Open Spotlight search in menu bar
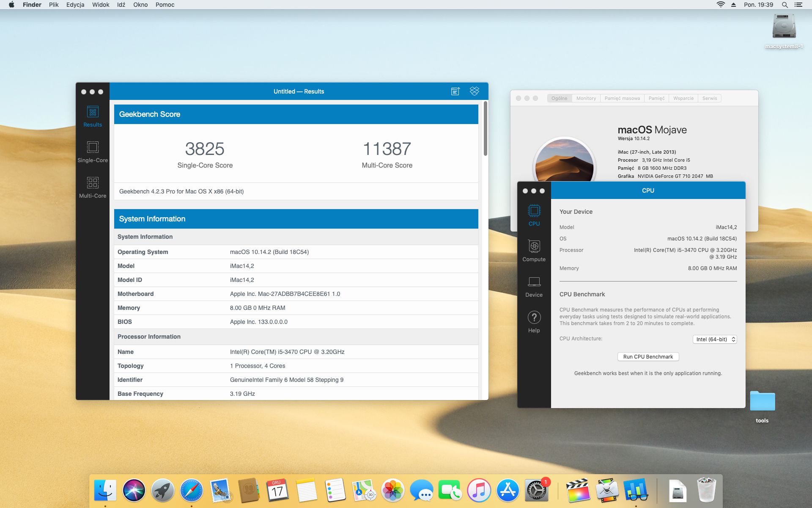The width and height of the screenshot is (812, 508). point(785,5)
